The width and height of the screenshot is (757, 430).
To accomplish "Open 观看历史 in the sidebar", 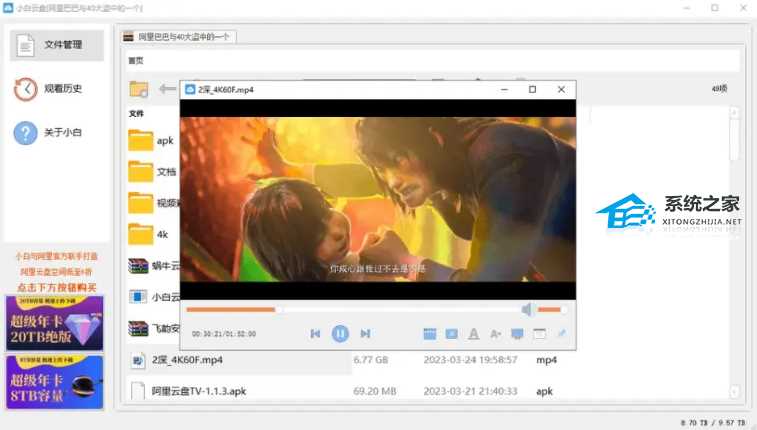I will click(57, 89).
